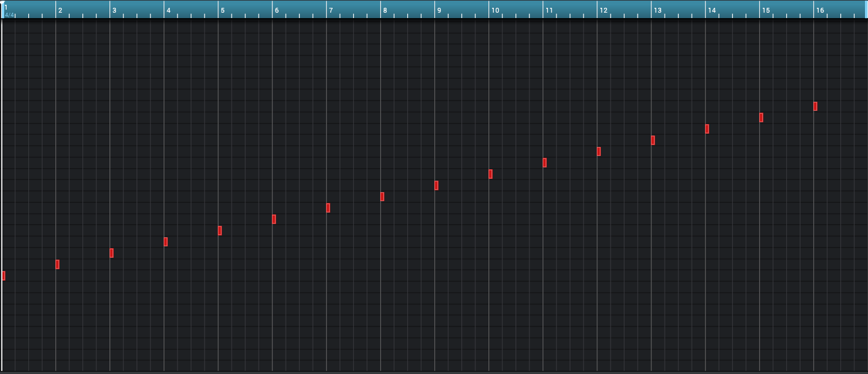This screenshot has width=868, height=374.
Task: Select the red note at bar 6
Action: [274, 219]
